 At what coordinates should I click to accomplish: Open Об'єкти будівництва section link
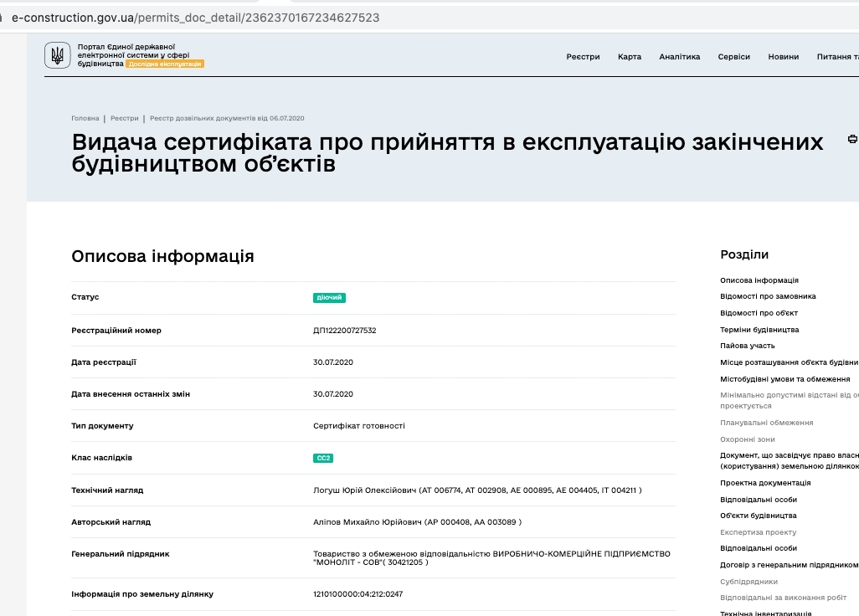[759, 516]
